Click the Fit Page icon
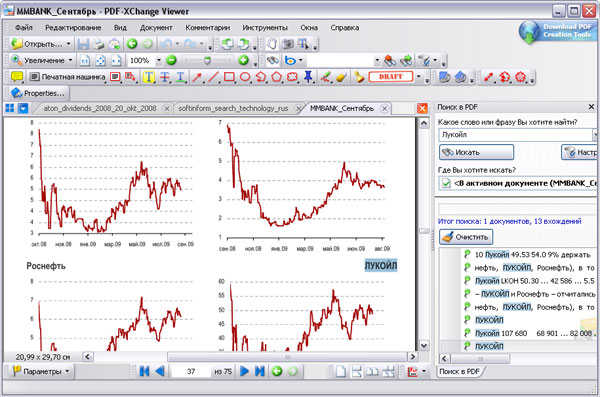 coord(100,60)
